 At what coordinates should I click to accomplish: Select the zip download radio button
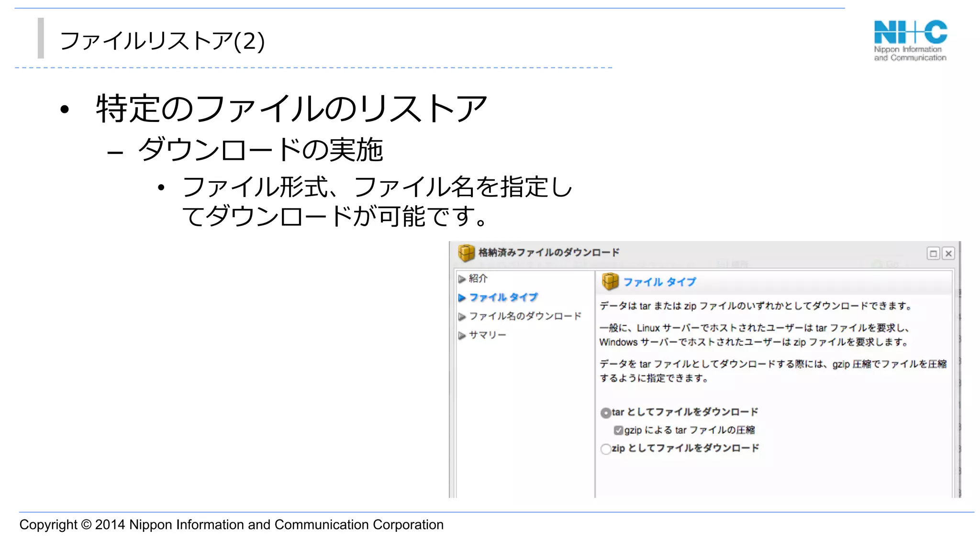[x=606, y=449]
